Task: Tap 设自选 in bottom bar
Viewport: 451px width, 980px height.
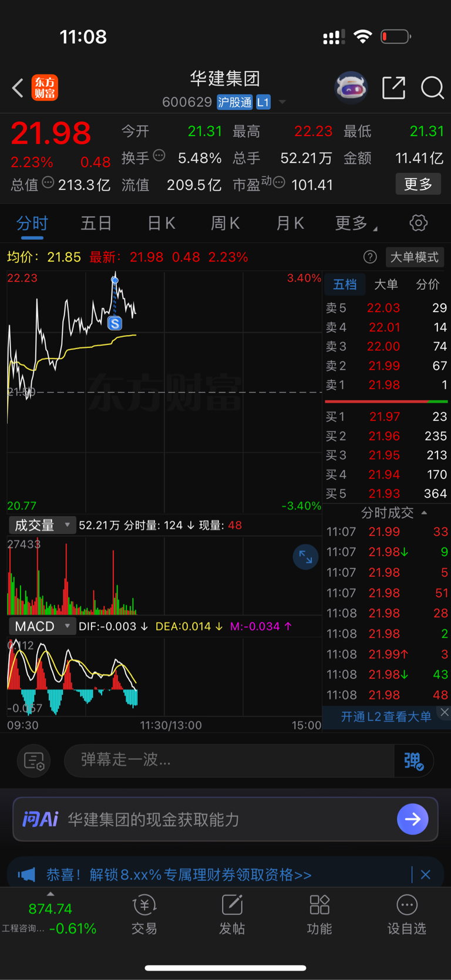Action: tap(406, 914)
